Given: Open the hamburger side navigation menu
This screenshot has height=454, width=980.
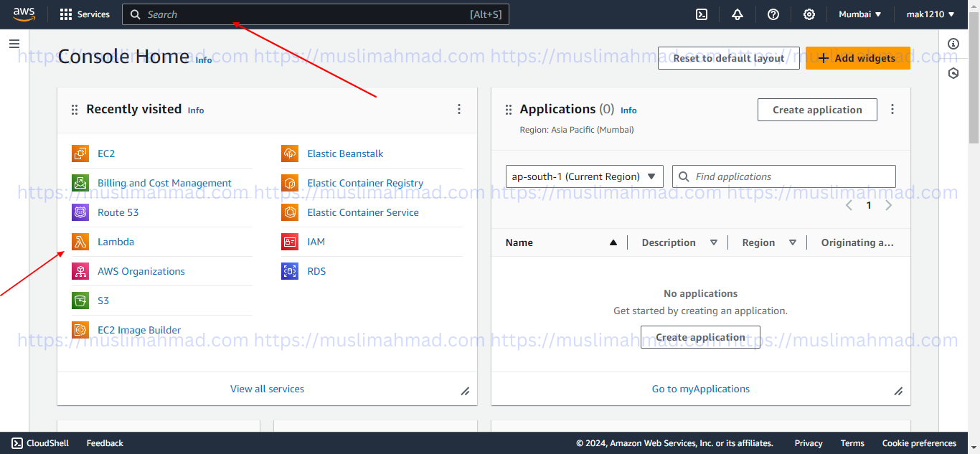Looking at the screenshot, I should tap(14, 44).
